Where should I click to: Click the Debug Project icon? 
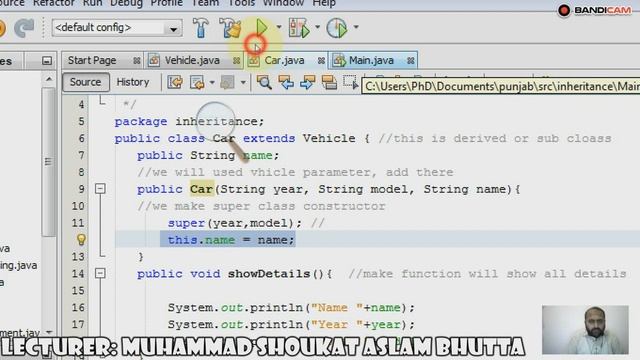[x=299, y=28]
